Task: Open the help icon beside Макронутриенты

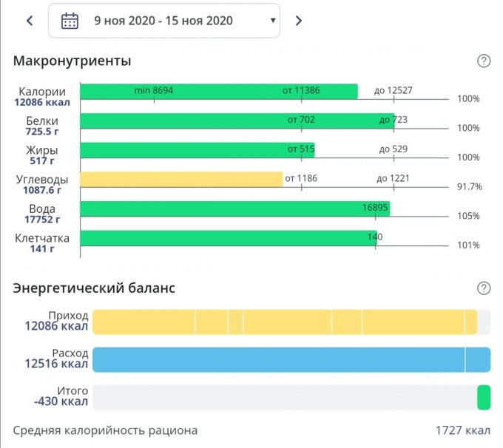Action: click(484, 61)
